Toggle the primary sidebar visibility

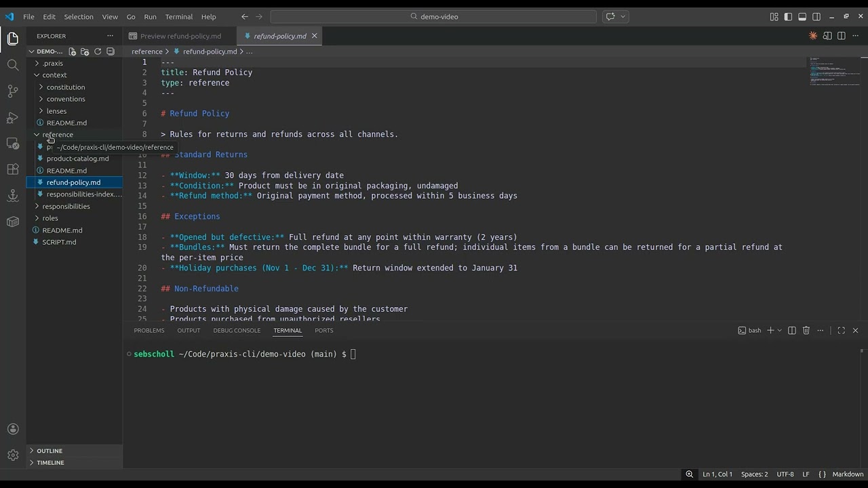coord(787,16)
